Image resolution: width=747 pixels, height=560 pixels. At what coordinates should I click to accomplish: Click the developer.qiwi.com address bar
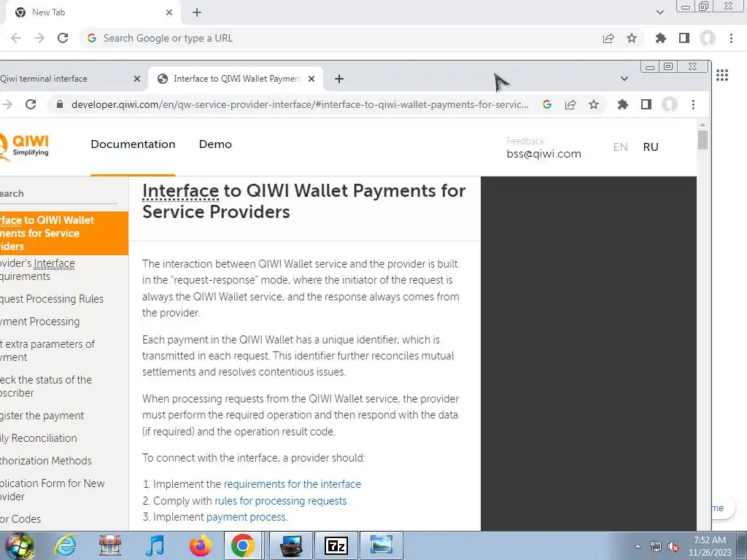point(300,104)
